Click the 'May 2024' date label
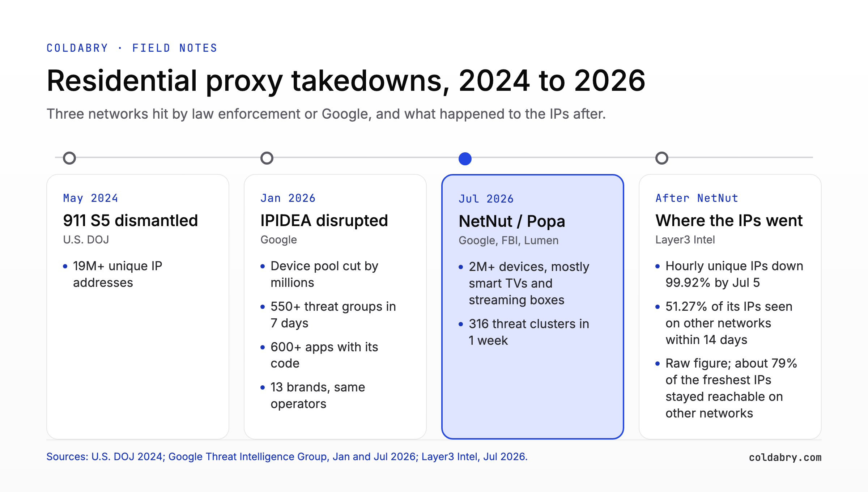Screen dimensions: 868x492 tap(90, 198)
